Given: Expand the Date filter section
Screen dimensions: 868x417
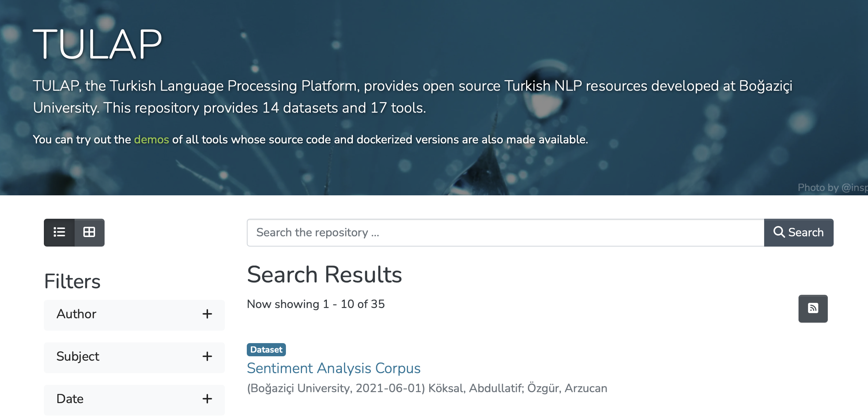Looking at the screenshot, I should pos(70,399).
